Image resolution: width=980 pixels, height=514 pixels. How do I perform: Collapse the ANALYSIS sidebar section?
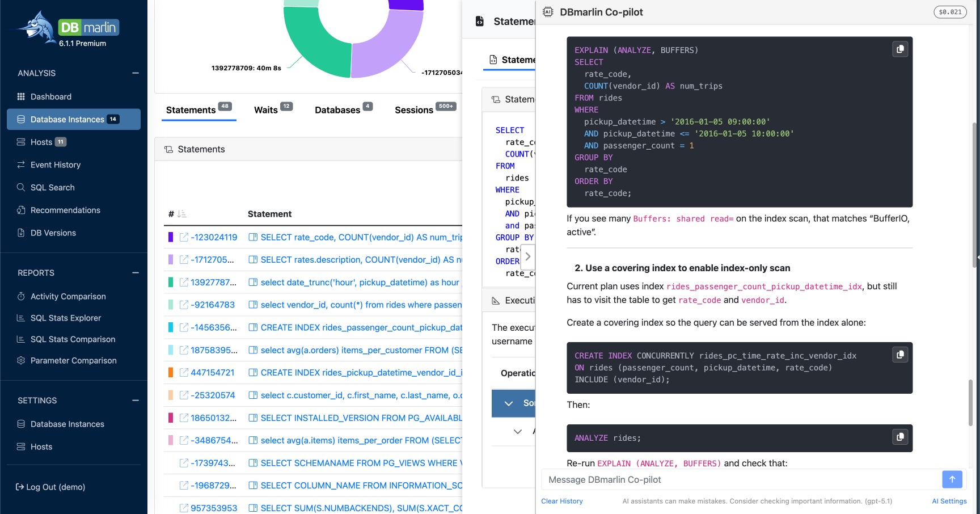136,73
